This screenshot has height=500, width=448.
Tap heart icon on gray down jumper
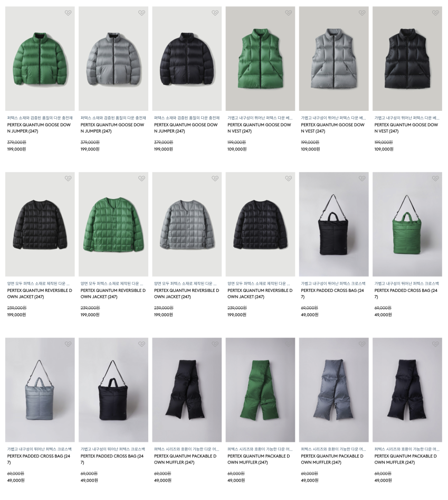click(x=141, y=13)
